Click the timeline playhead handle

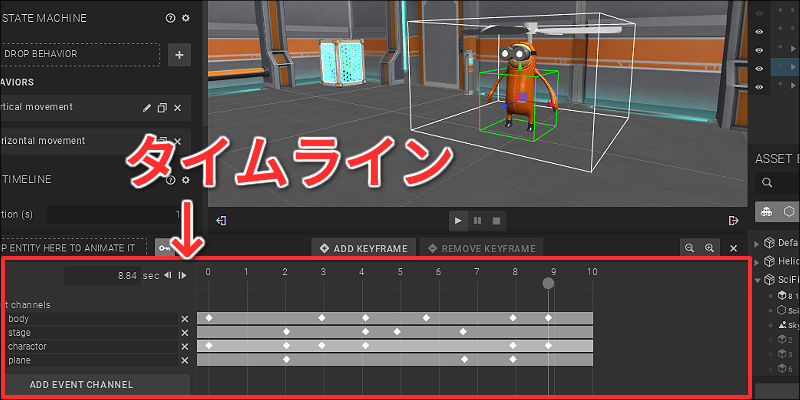tap(548, 283)
